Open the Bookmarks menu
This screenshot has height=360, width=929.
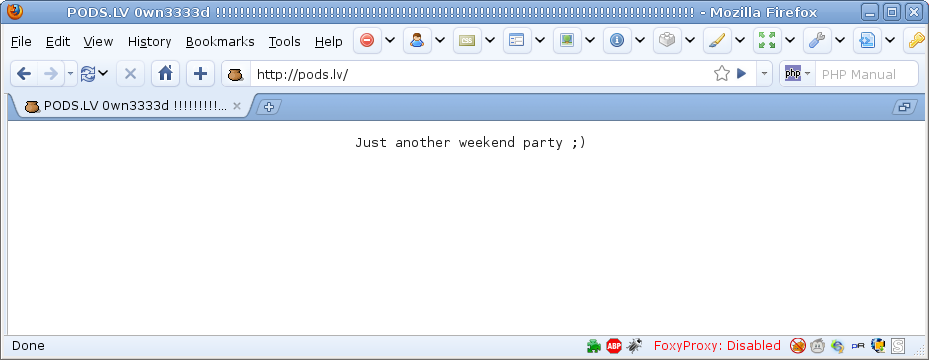pos(220,41)
